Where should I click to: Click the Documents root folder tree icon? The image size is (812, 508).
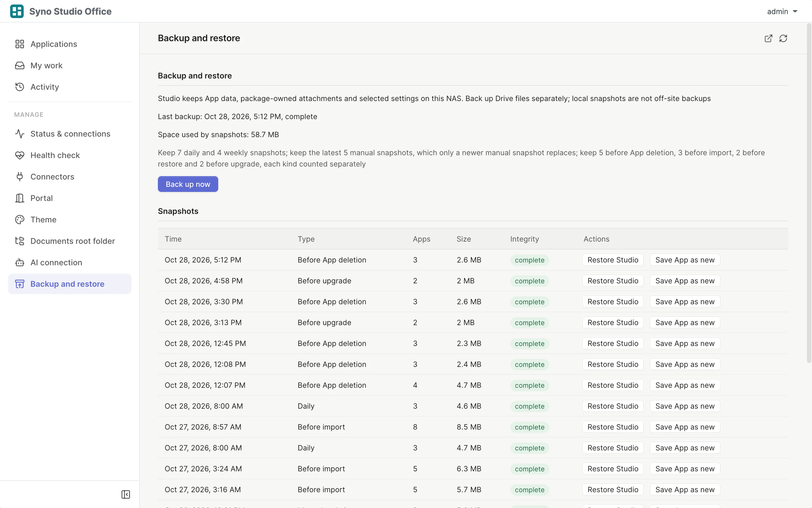(20, 241)
